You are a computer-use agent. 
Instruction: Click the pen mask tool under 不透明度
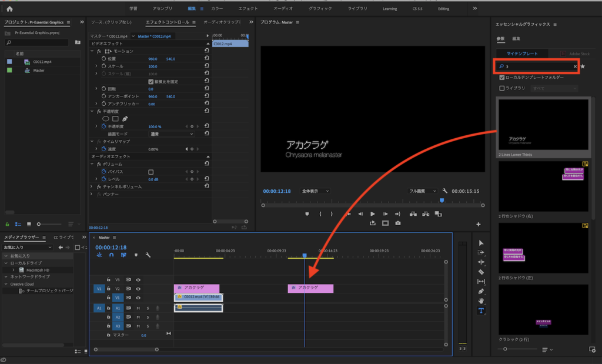(x=125, y=119)
